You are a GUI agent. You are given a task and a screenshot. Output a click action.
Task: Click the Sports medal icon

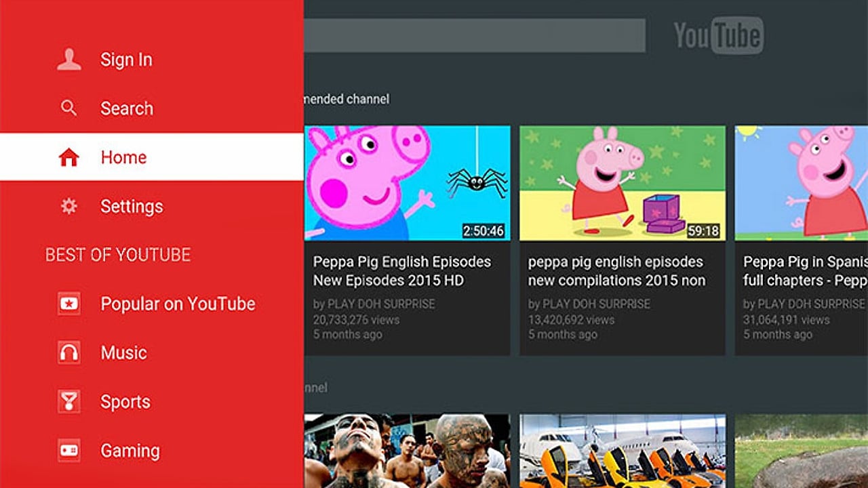68,401
